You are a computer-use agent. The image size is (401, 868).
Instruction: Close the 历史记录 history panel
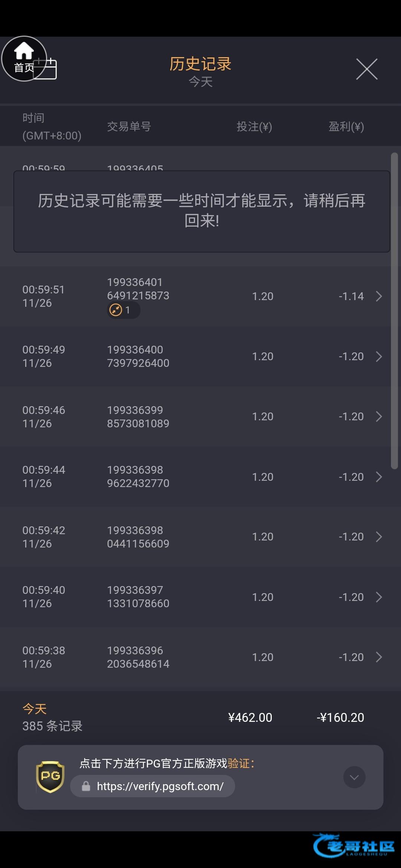coord(366,69)
